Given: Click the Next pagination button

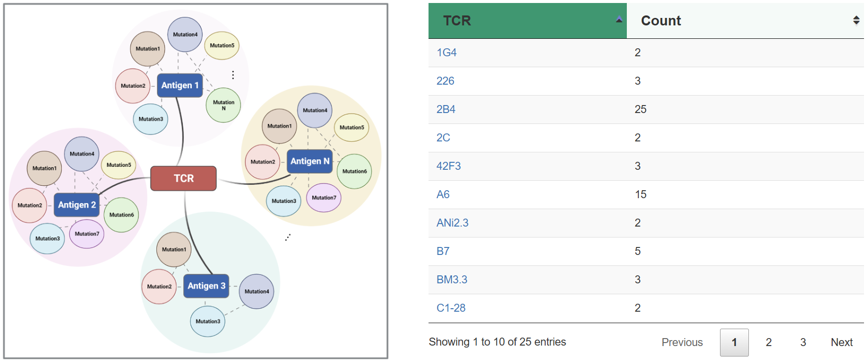Looking at the screenshot, I should click(x=842, y=343).
